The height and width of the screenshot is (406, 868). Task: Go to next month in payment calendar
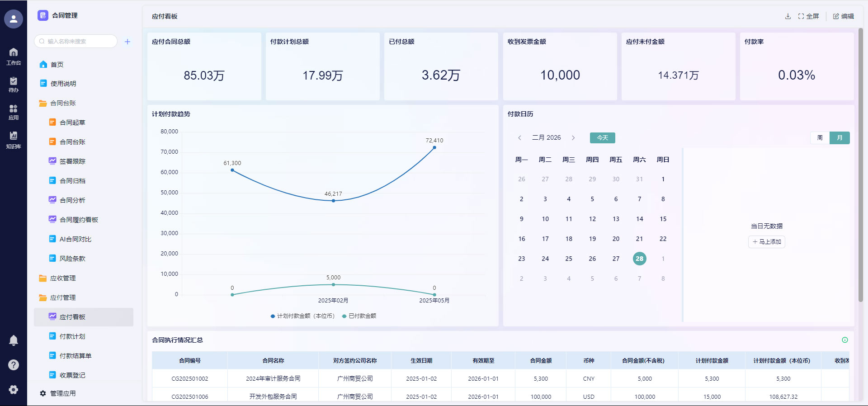573,138
